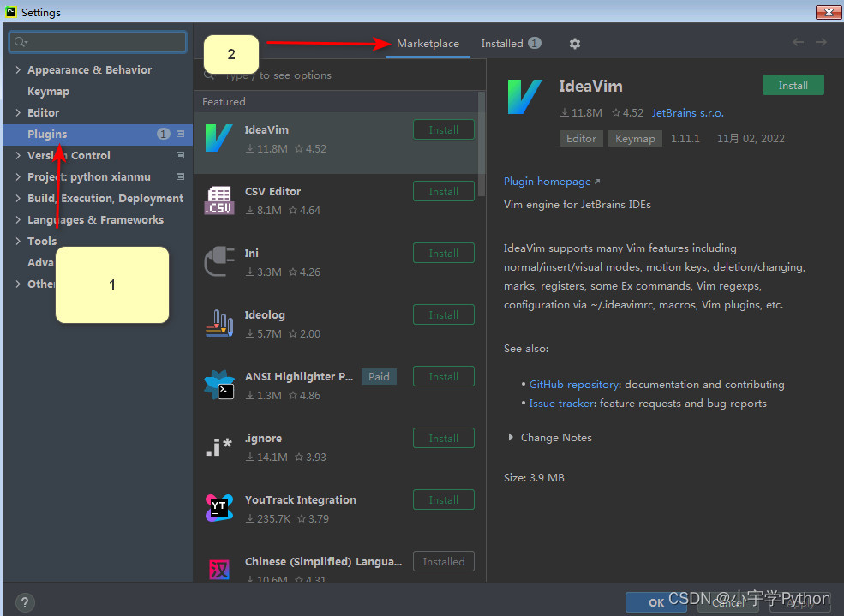The image size is (844, 616).
Task: Click the plugin list vertical scrollbar
Action: coord(482,144)
